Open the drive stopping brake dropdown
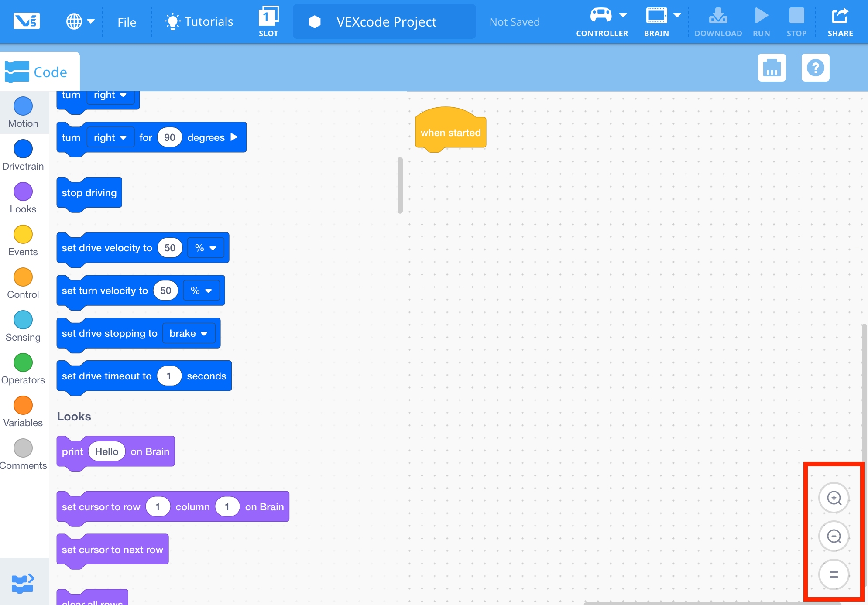The height and width of the screenshot is (605, 868). (x=189, y=333)
